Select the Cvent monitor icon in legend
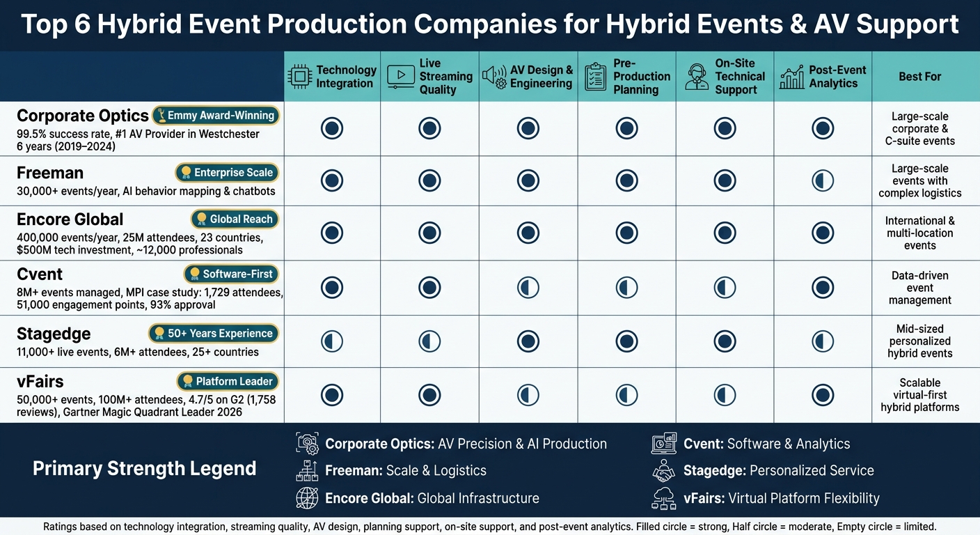This screenshot has width=980, height=535. coord(664,444)
